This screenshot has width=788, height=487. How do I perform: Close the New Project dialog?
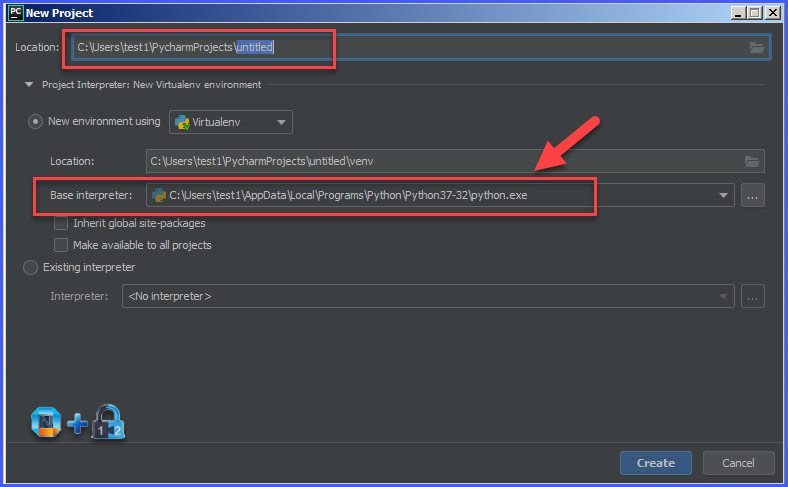(772, 13)
